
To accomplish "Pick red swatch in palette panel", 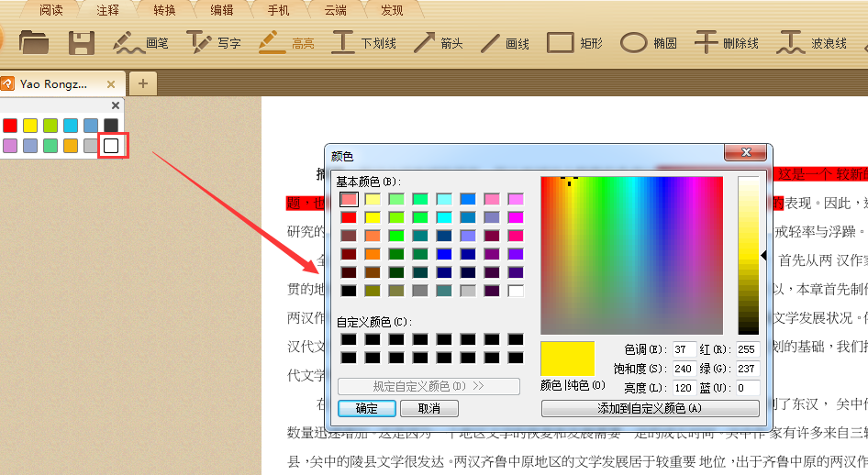I will [10, 126].
